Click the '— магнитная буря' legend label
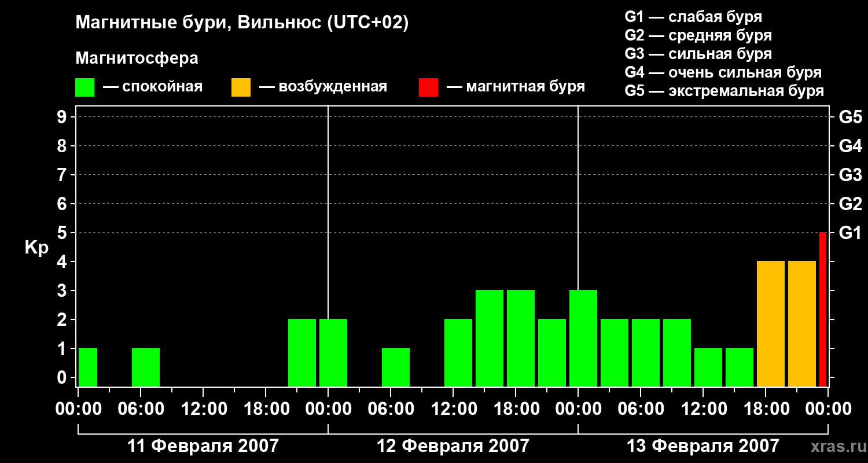This screenshot has height=463, width=868. (x=516, y=87)
